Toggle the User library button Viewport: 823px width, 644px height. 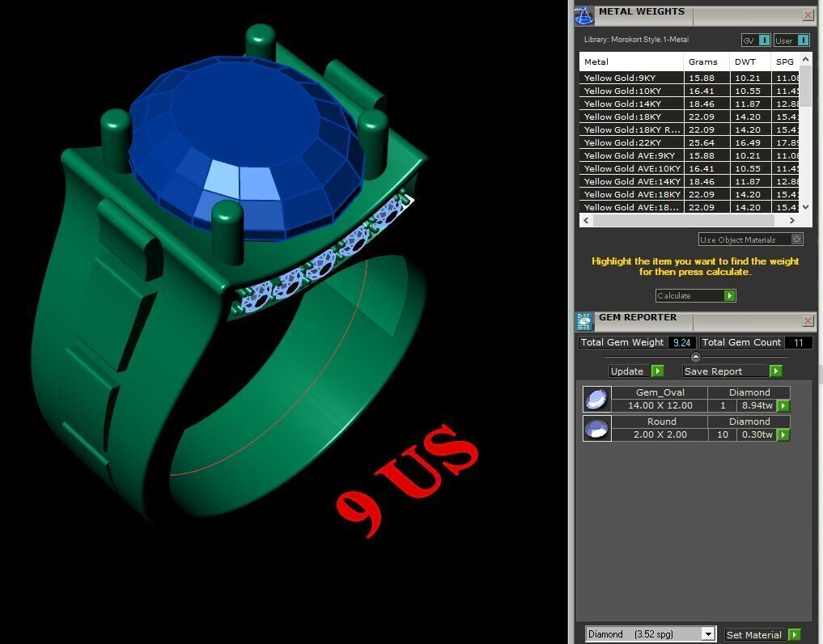[791, 40]
